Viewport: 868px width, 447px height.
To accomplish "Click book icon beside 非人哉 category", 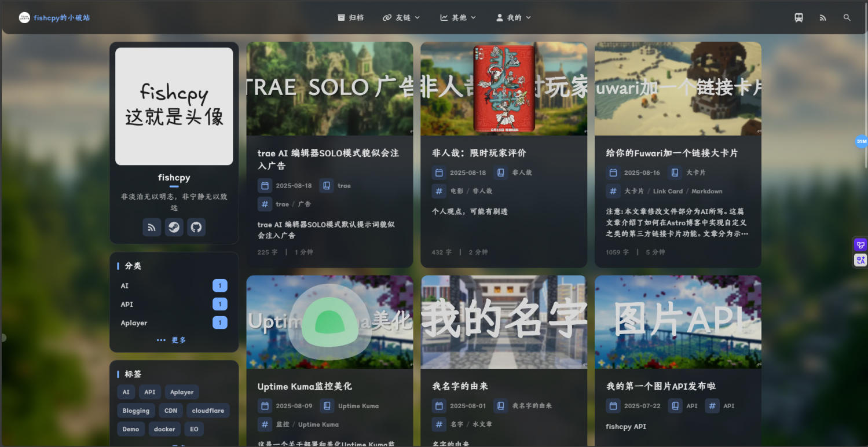I will click(501, 173).
